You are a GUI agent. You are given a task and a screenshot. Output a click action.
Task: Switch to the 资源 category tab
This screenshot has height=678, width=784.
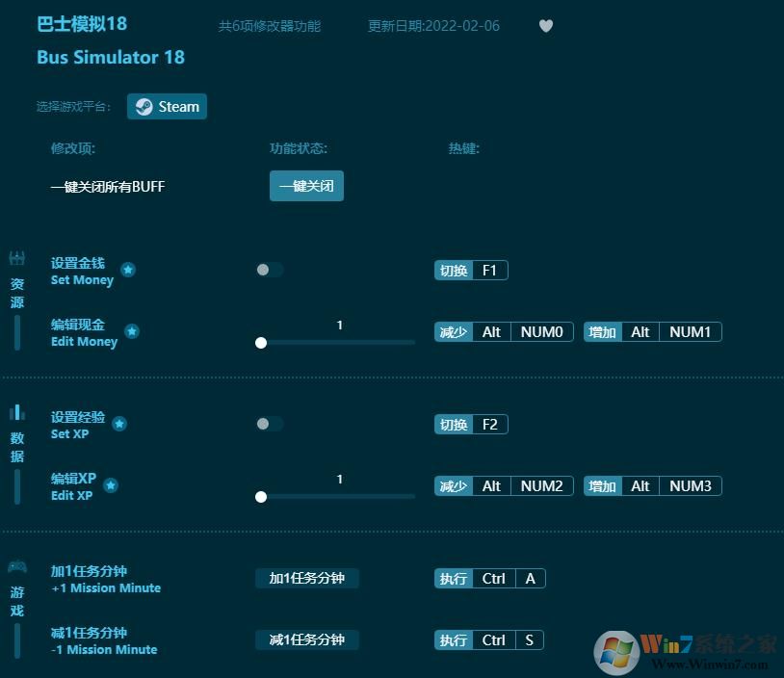[x=15, y=285]
